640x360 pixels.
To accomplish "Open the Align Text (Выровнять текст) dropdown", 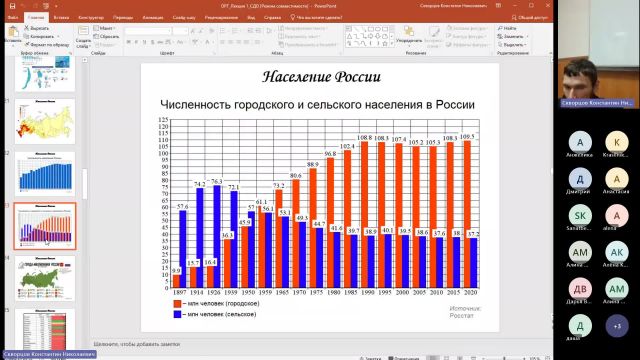I will pos(300,36).
